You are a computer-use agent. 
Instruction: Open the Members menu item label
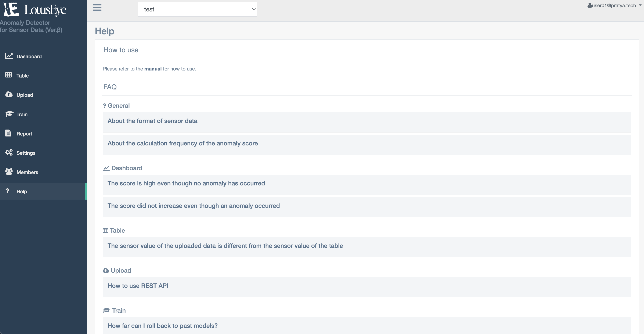coord(27,172)
